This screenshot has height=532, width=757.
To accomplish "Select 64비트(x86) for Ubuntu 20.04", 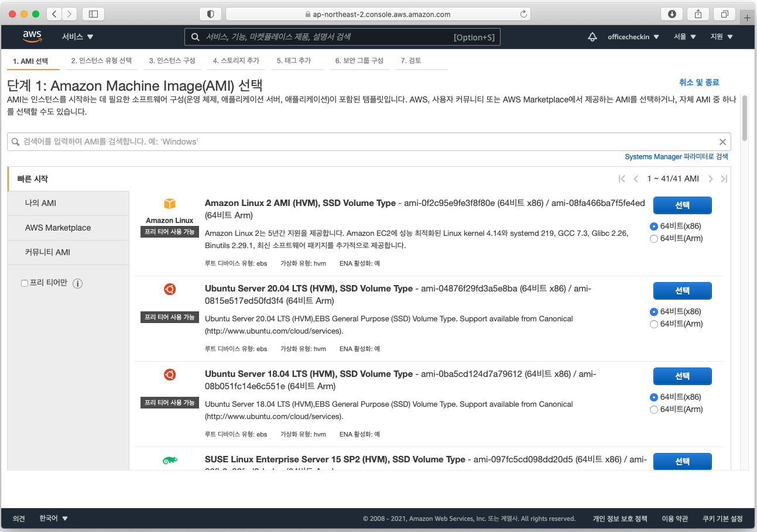I will click(654, 311).
